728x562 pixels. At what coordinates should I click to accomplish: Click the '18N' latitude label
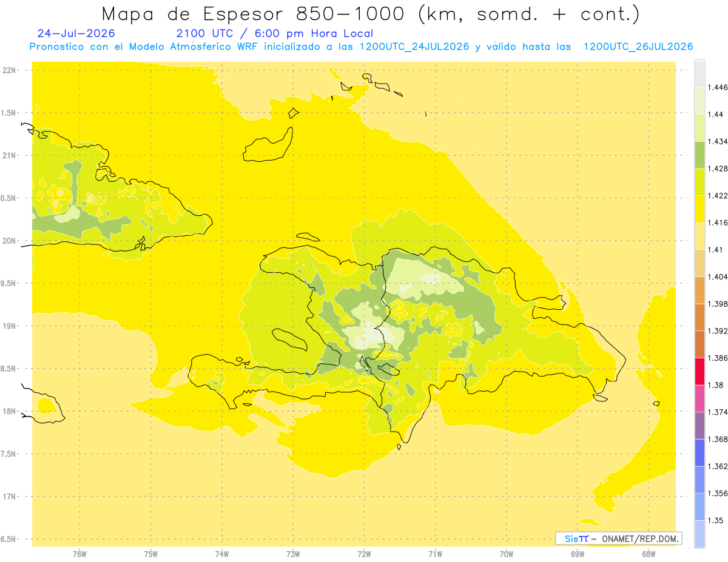pos(9,411)
